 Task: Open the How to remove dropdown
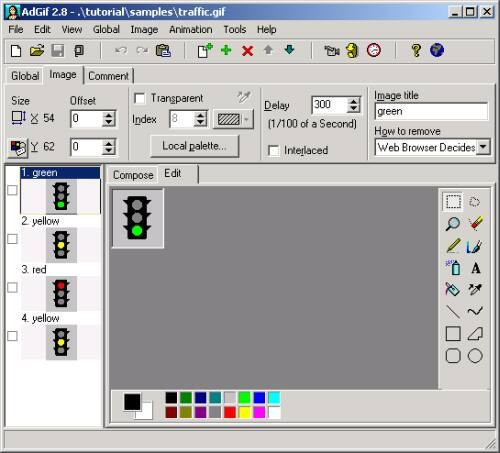click(x=483, y=147)
